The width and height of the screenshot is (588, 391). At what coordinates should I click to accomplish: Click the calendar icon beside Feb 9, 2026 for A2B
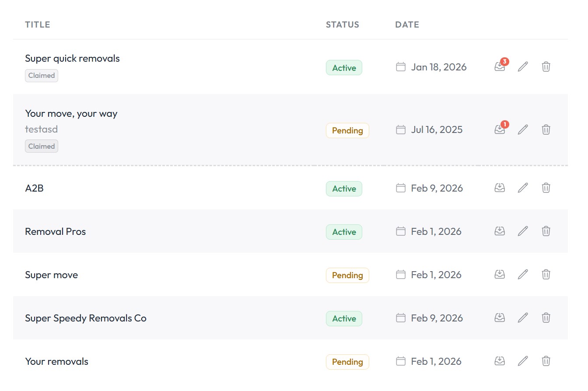400,188
